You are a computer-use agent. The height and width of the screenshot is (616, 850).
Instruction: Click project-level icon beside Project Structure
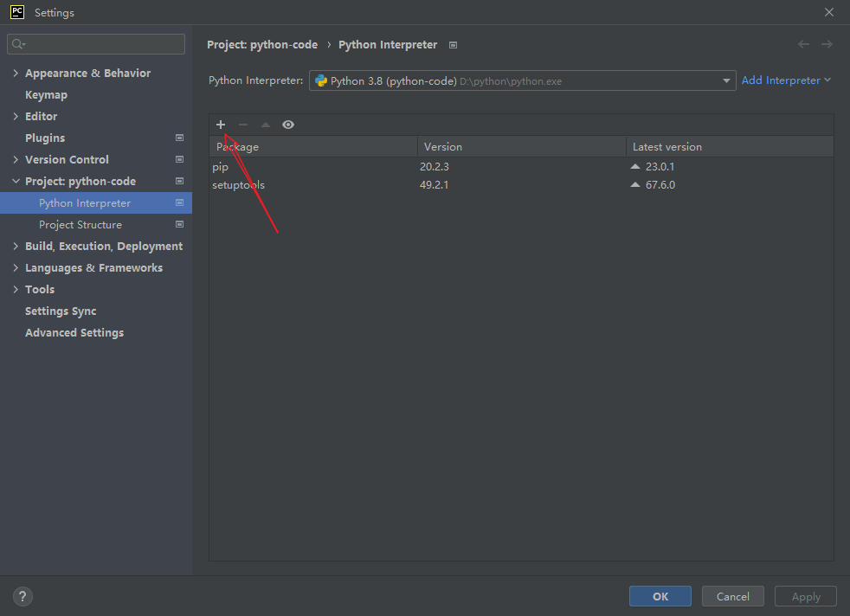(x=179, y=224)
